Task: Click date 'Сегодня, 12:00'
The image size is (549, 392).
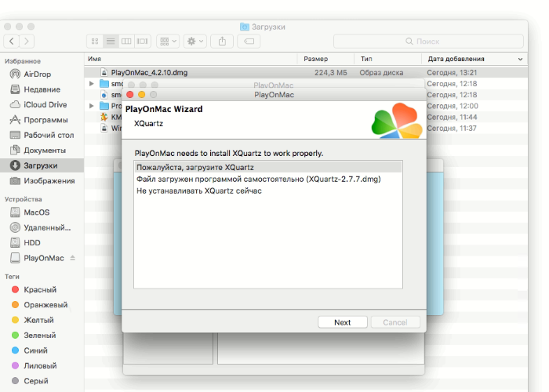Action: [x=453, y=106]
